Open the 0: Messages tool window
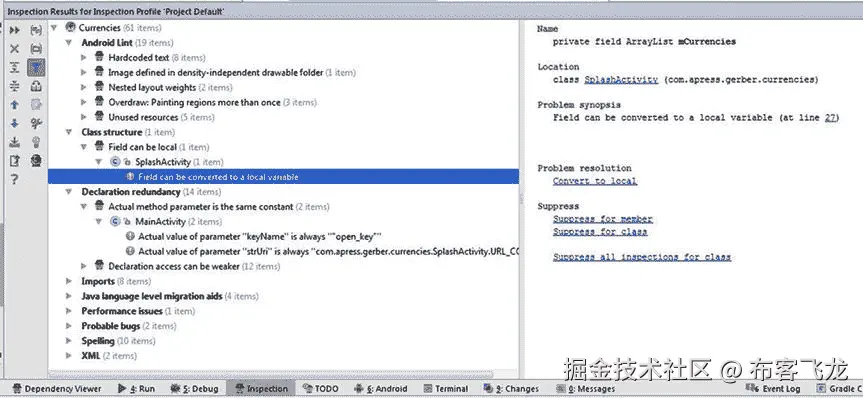This screenshot has height=398, width=863. (586, 389)
